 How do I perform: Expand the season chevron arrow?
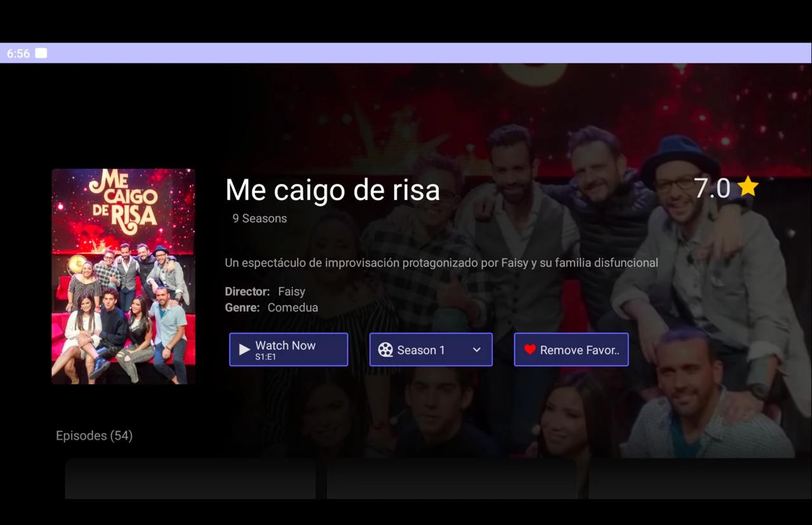tap(477, 350)
